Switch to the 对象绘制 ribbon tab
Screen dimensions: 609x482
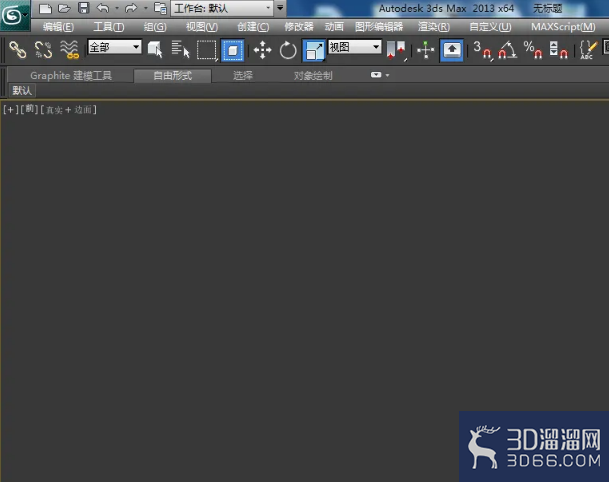pyautogui.click(x=313, y=75)
